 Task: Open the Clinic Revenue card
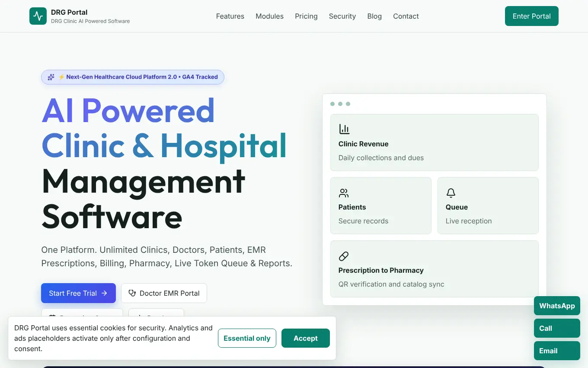[434, 142]
